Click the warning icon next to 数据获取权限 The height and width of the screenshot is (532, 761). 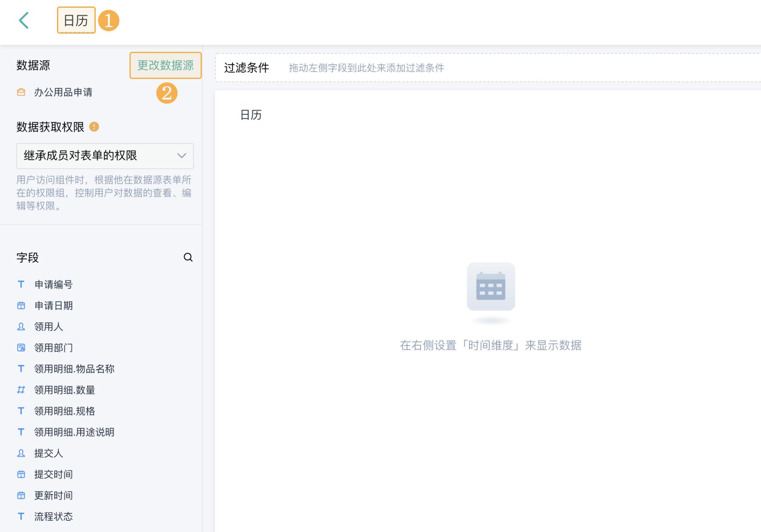tap(95, 127)
